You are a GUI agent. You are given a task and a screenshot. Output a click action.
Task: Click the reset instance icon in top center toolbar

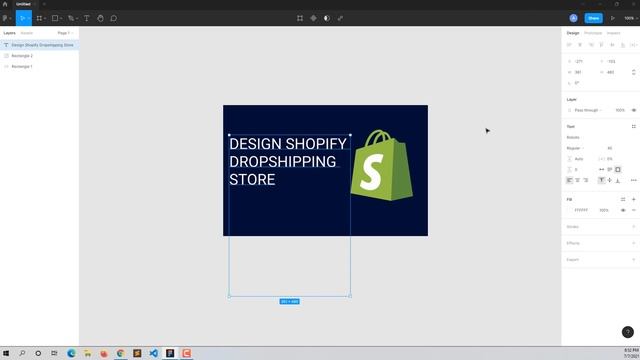(x=300, y=18)
